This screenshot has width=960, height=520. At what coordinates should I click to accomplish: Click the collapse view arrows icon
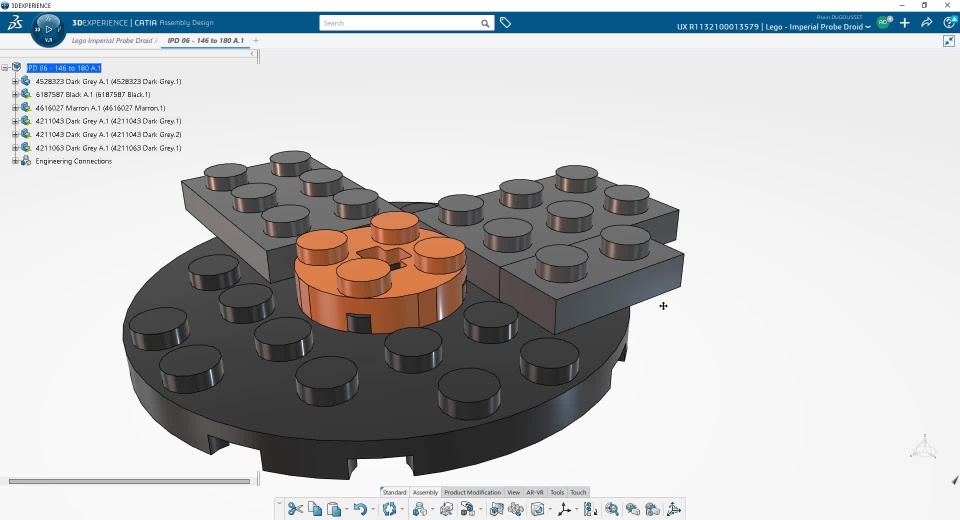point(949,41)
